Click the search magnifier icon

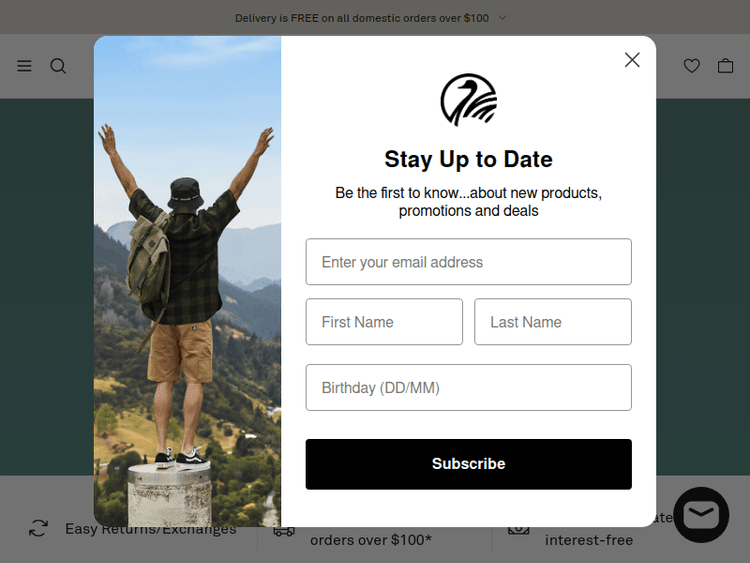tap(58, 66)
